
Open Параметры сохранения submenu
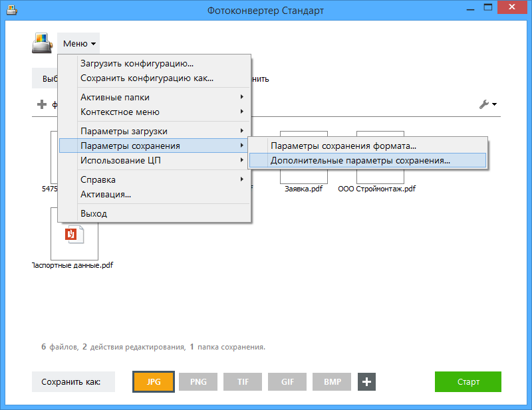tap(154, 146)
